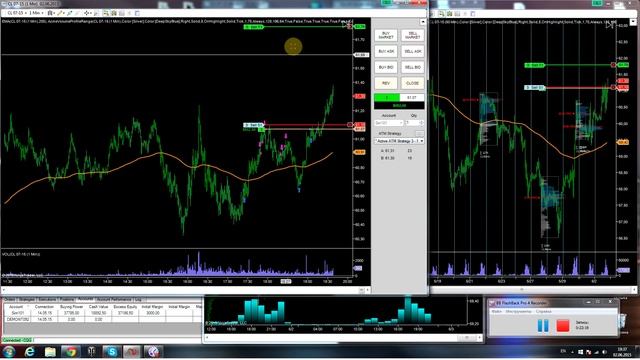Adjust the Qty stepper arrows
Viewport: 640px width, 360px height.
[421, 123]
